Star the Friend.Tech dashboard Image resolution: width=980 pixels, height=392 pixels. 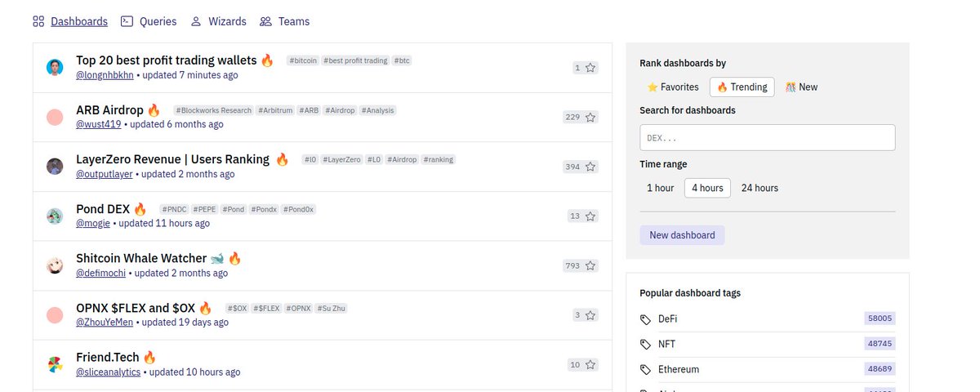pyautogui.click(x=590, y=364)
